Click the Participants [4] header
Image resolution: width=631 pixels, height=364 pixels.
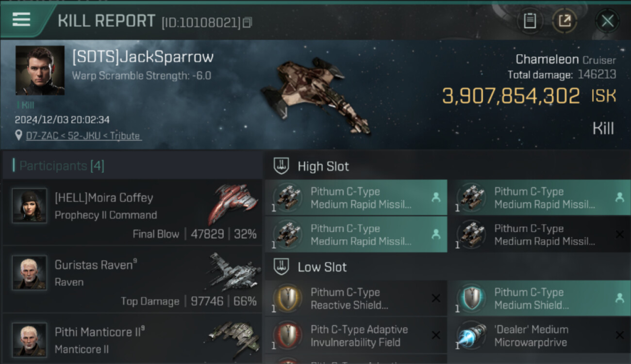62,166
